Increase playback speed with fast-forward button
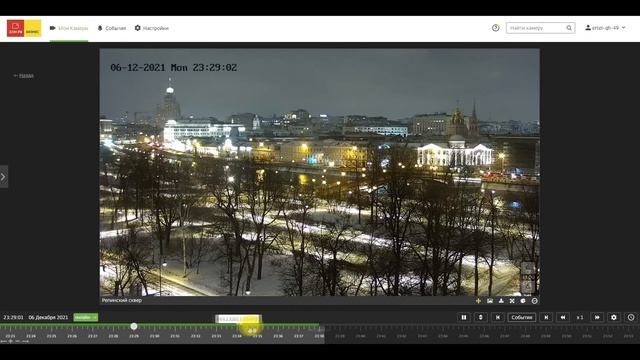 597,317
